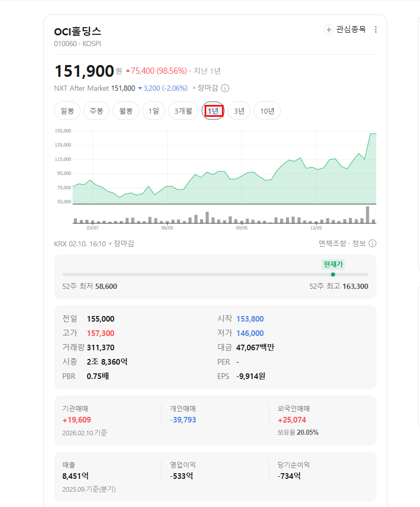Click the EPS value -9,914원
The height and width of the screenshot is (507, 420).
[251, 376]
